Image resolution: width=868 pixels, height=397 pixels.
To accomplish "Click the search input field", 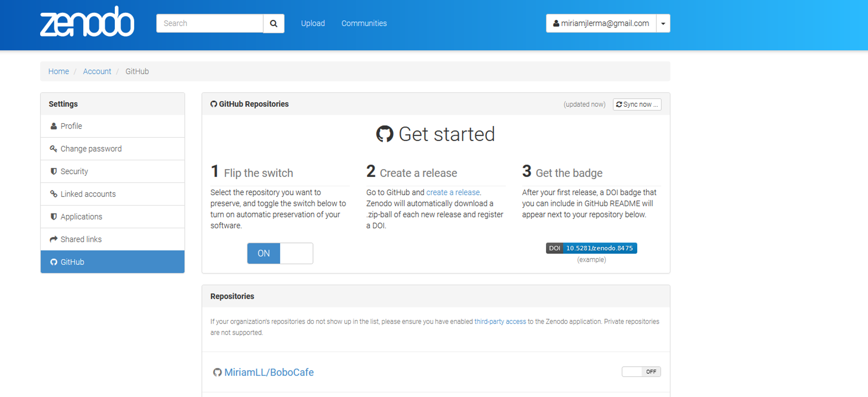I will [209, 23].
